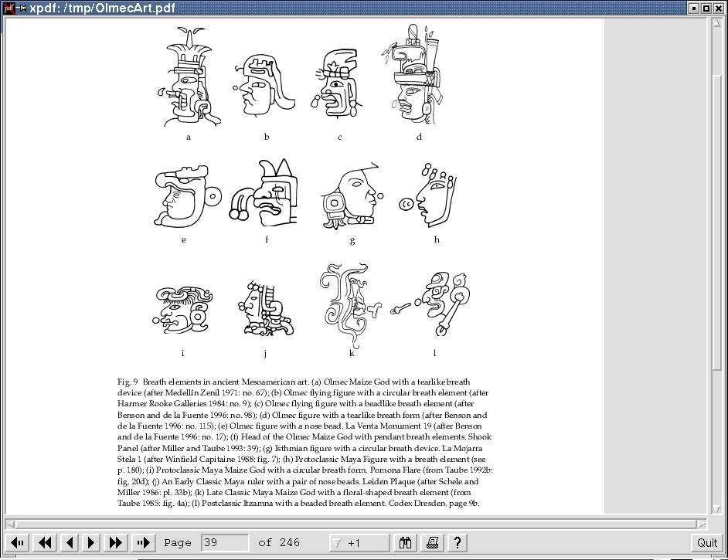Click the flying figure drawing labeled b
This screenshot has height=560, width=728.
point(264,85)
